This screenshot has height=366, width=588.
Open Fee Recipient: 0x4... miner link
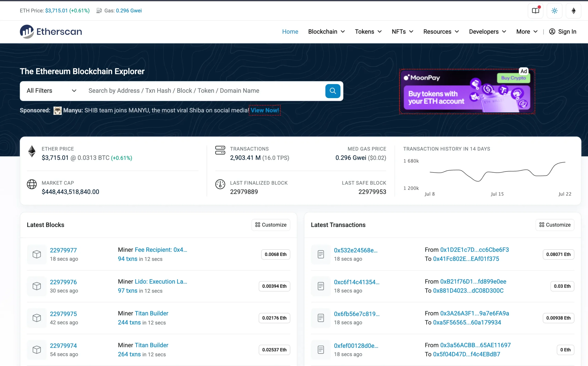pyautogui.click(x=161, y=250)
